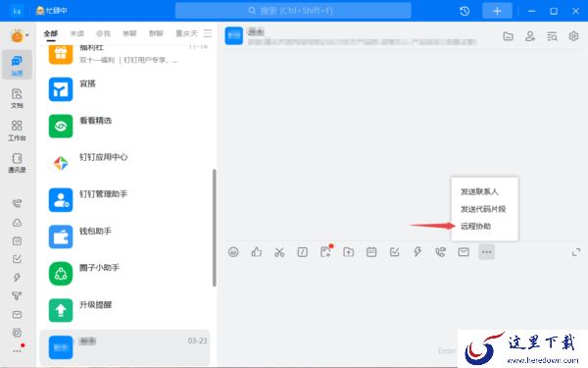Open the more apps dots in left sidebar
Image resolution: width=588 pixels, height=368 pixels.
17,351
